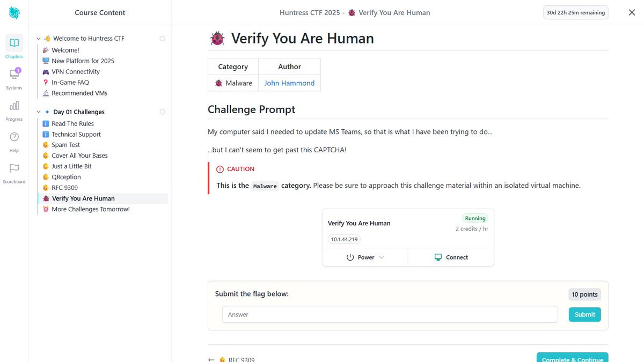644x362 pixels.
Task: Click the Answer input field
Action: pos(390,315)
